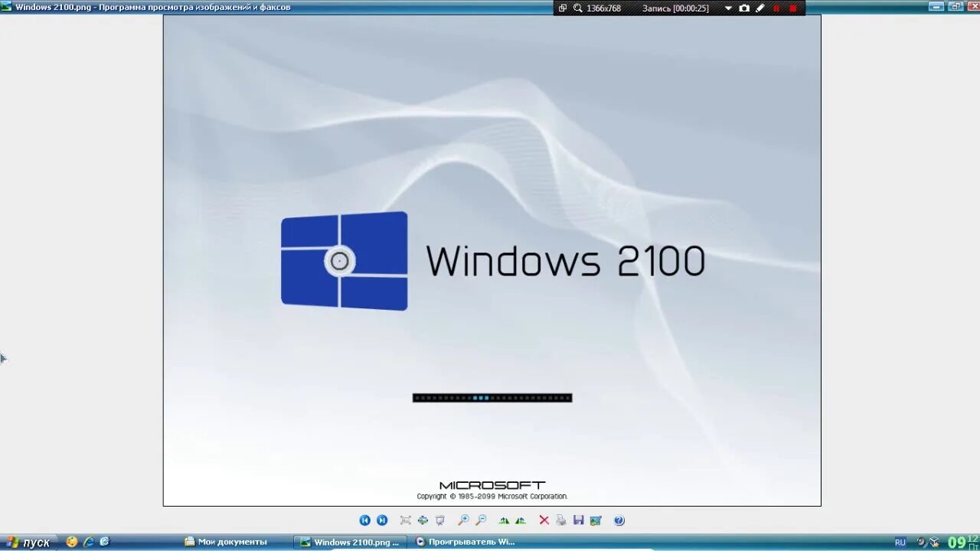The width and height of the screenshot is (980, 551).
Task: Go to the next image
Action: [x=382, y=520]
